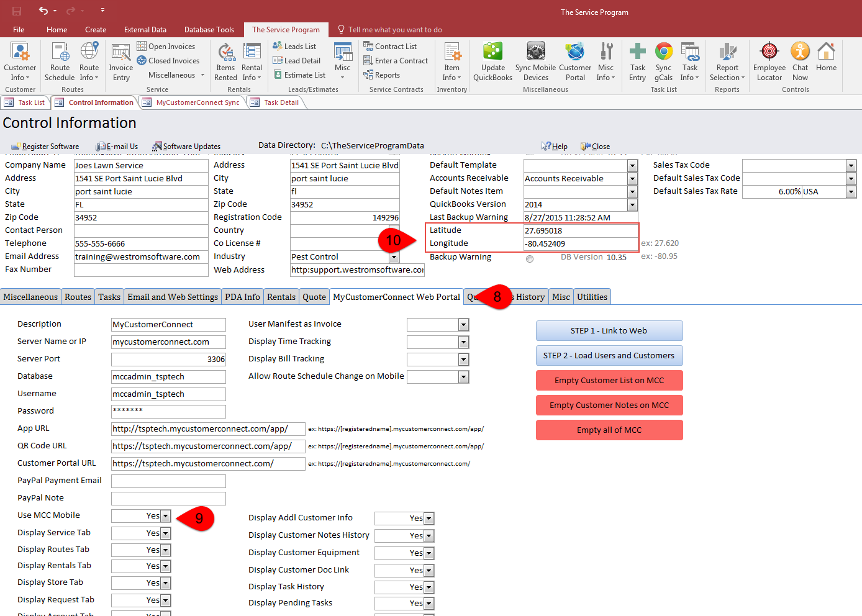
Task: Open Rental Info icon
Action: tap(252, 61)
